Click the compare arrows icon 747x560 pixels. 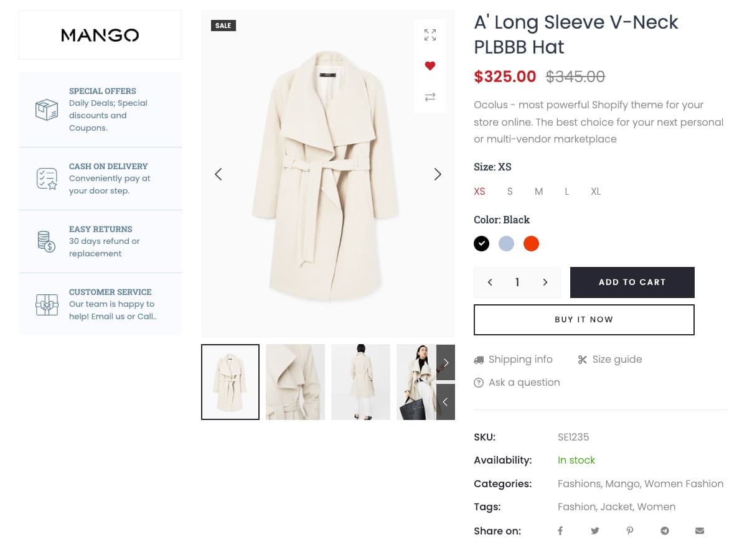(430, 97)
